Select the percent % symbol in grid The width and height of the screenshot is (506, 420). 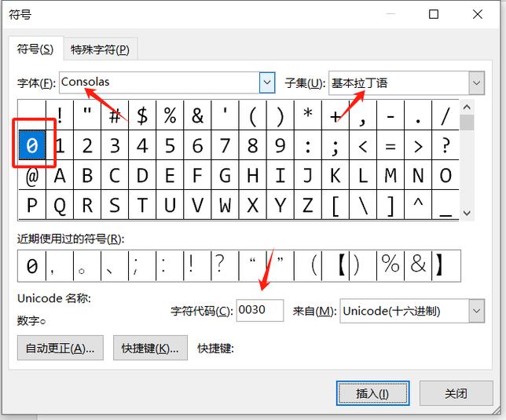[x=170, y=115]
